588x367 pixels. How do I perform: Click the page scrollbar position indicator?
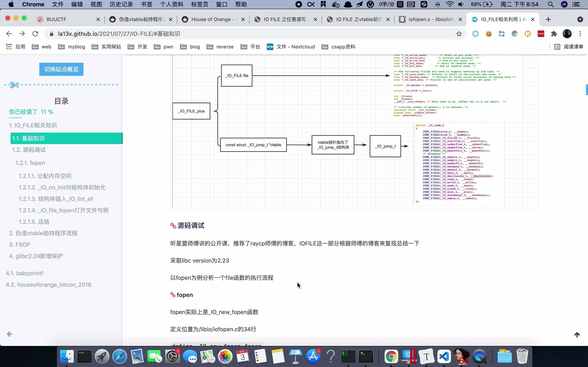(586, 90)
